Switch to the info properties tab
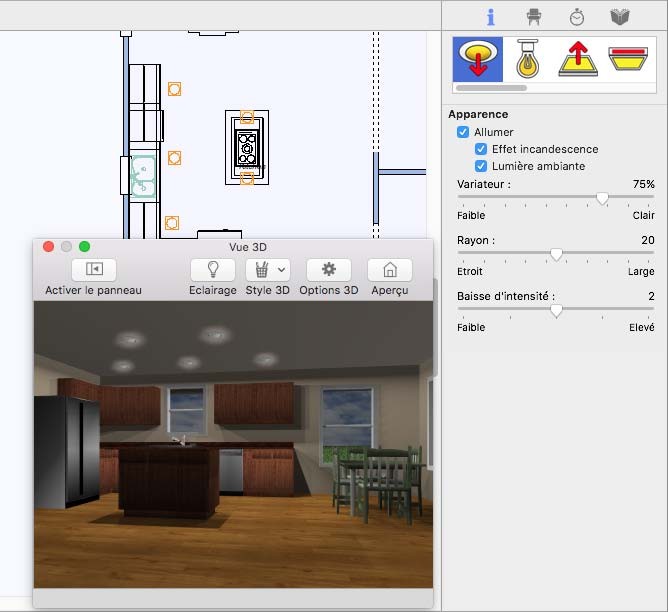This screenshot has width=668, height=612. [x=490, y=17]
